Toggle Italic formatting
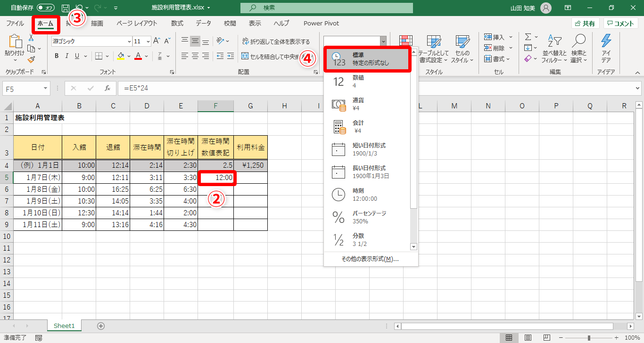Screen dimensions: 644x343 tap(67, 56)
